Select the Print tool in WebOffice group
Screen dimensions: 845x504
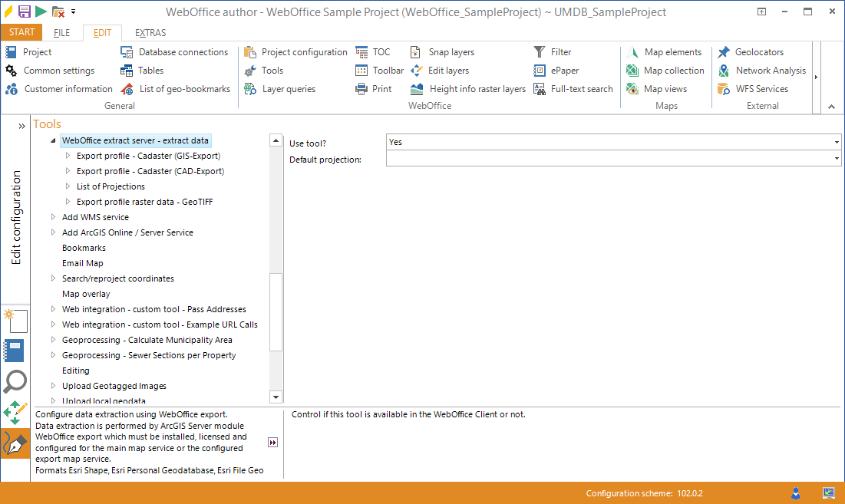pyautogui.click(x=375, y=88)
